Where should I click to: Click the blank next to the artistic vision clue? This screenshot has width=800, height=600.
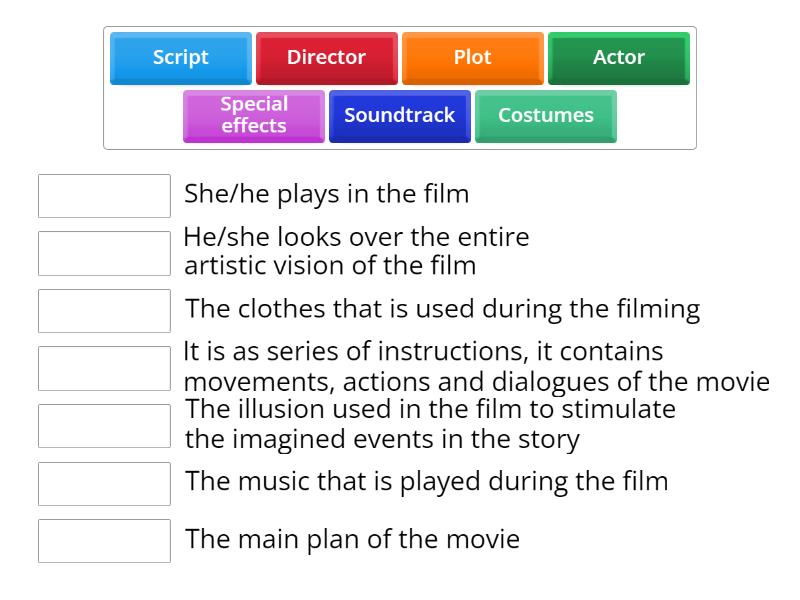[x=104, y=253]
